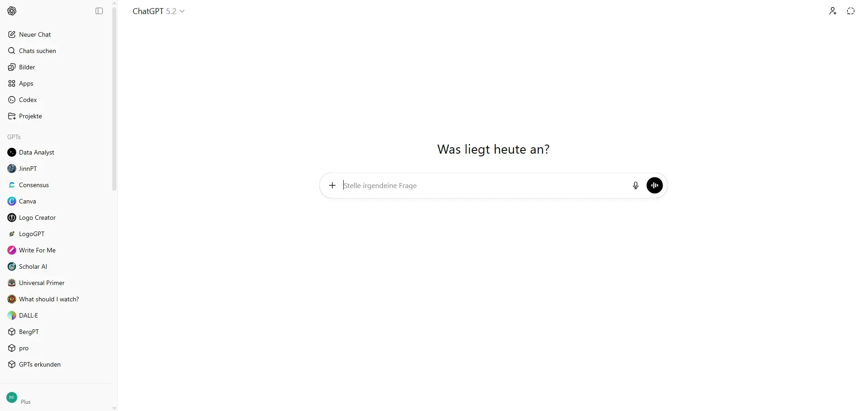Click the add-person share icon top right
The height and width of the screenshot is (411, 868).
pos(832,11)
